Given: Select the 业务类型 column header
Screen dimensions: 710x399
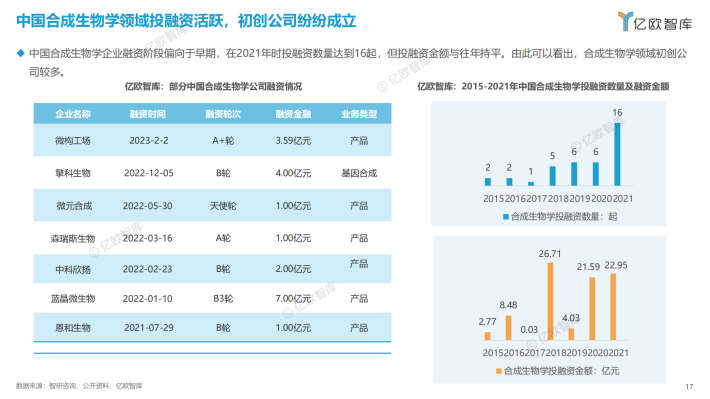Looking at the screenshot, I should pos(359,114).
